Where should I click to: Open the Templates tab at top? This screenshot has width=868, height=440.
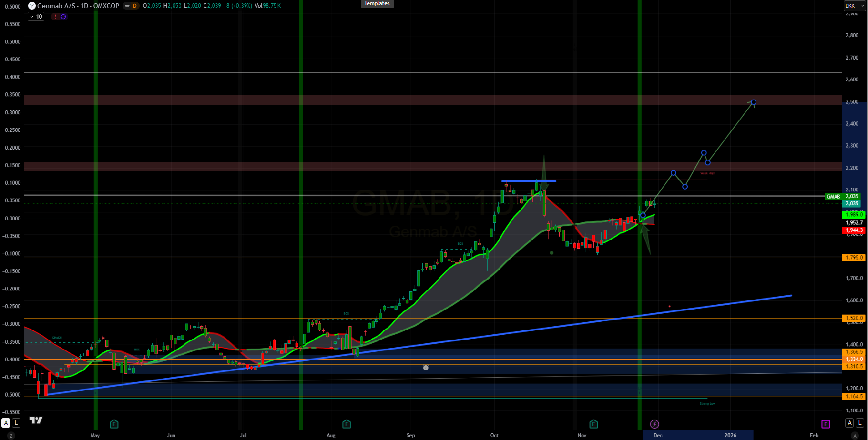(377, 3)
